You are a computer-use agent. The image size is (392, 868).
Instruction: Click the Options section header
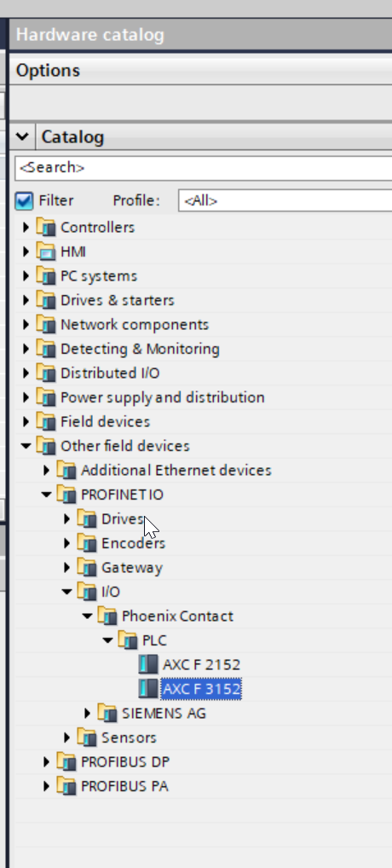pyautogui.click(x=201, y=70)
